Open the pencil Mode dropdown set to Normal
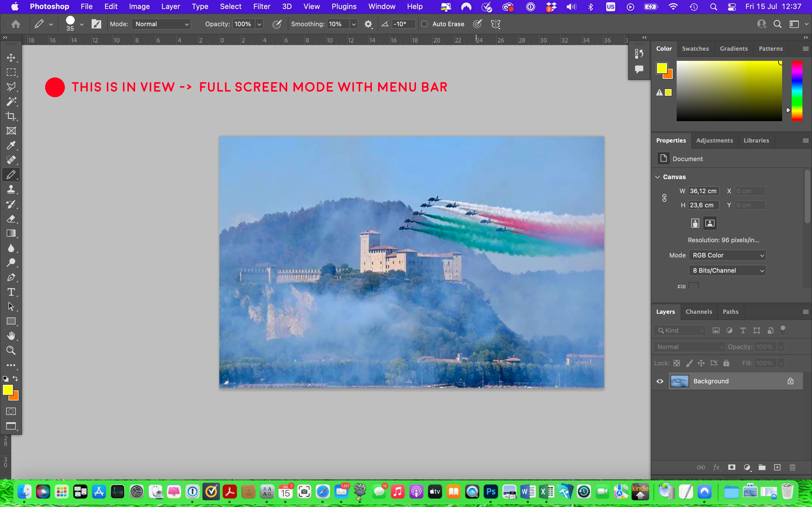The width and height of the screenshot is (812, 507). (161, 24)
